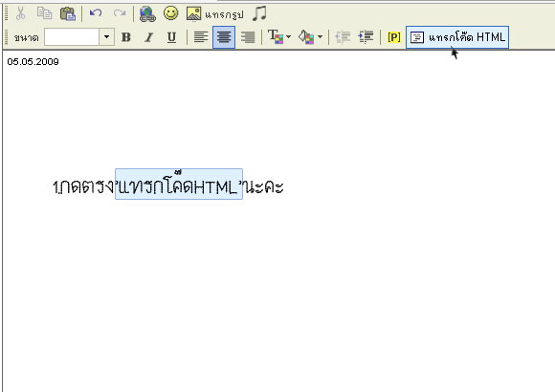
Task: Align text to the left
Action: (201, 36)
